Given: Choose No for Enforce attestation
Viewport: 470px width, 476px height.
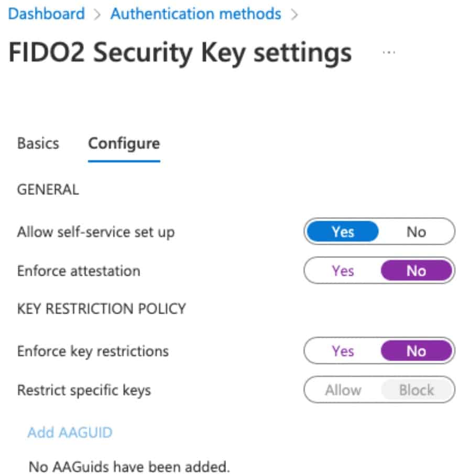Looking at the screenshot, I should pos(416,271).
